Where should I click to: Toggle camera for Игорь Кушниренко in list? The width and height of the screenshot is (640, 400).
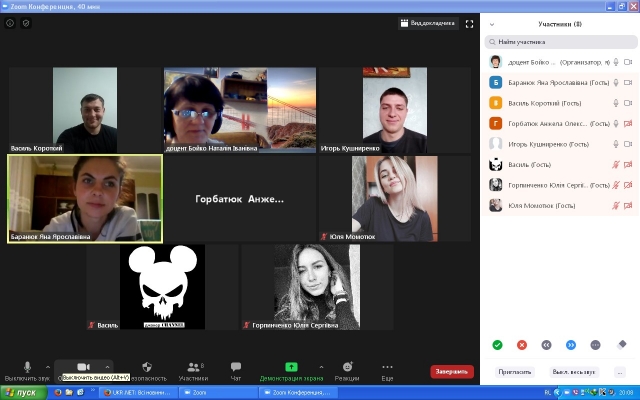628,144
